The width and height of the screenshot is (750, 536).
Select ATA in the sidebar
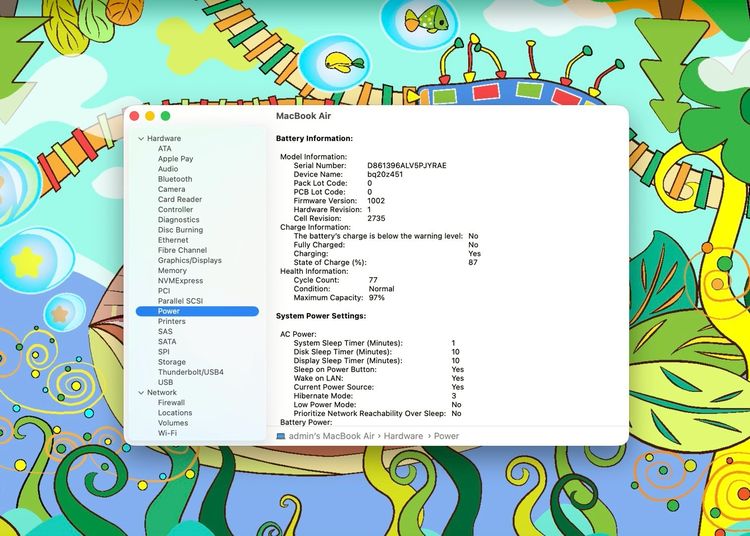tap(165, 149)
